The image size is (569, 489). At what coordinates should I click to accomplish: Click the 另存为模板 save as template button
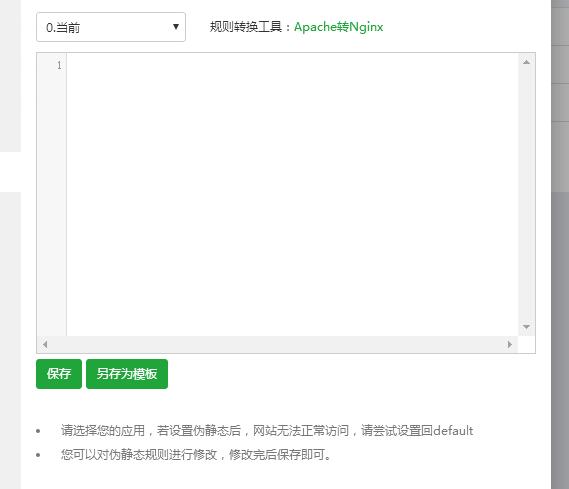(x=127, y=374)
